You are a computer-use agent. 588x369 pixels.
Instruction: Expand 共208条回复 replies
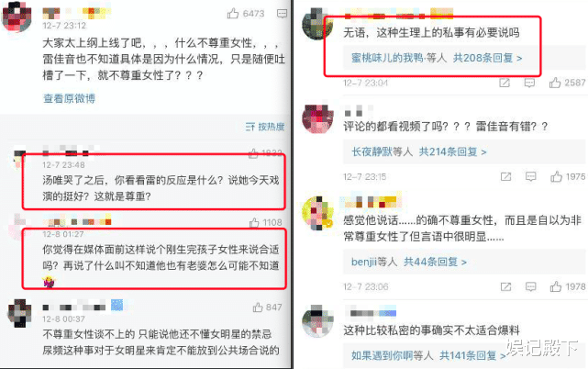pyautogui.click(x=487, y=58)
